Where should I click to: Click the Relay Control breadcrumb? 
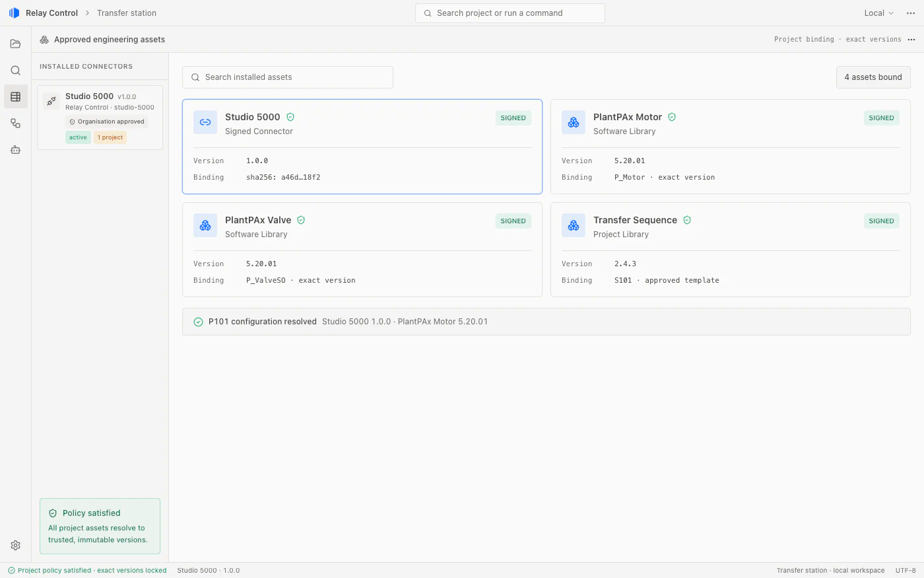(51, 13)
